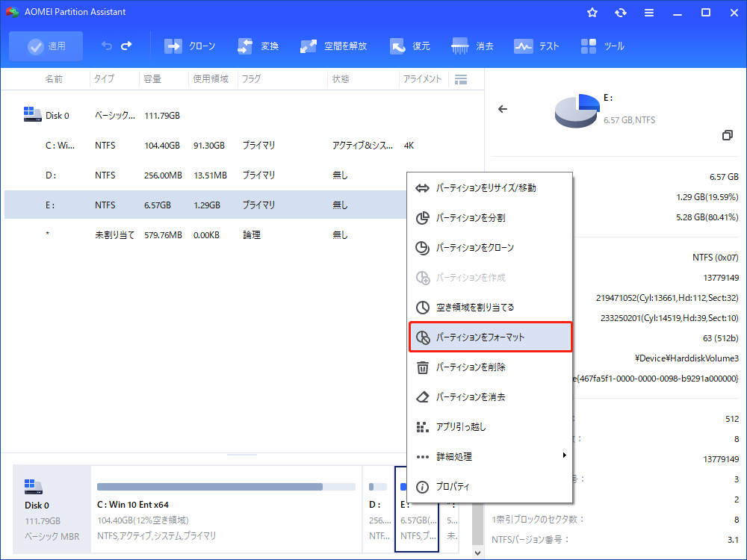Sort by 使用領域 column header
Screen dimensions: 747x560
(211, 79)
